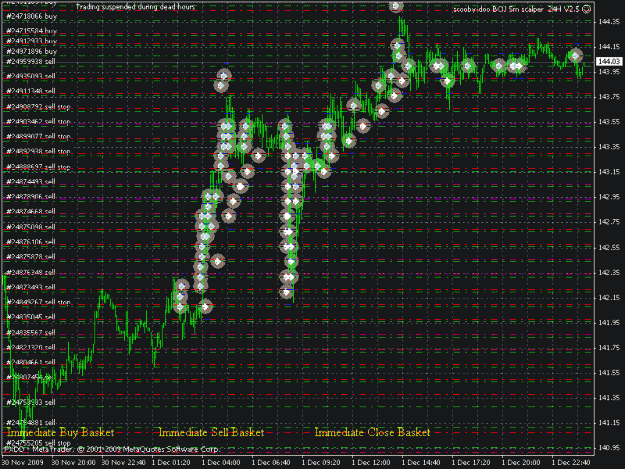This screenshot has height=469, width=625.
Task: Click the 1 Dec 01:20 time axis label
Action: click(x=171, y=463)
